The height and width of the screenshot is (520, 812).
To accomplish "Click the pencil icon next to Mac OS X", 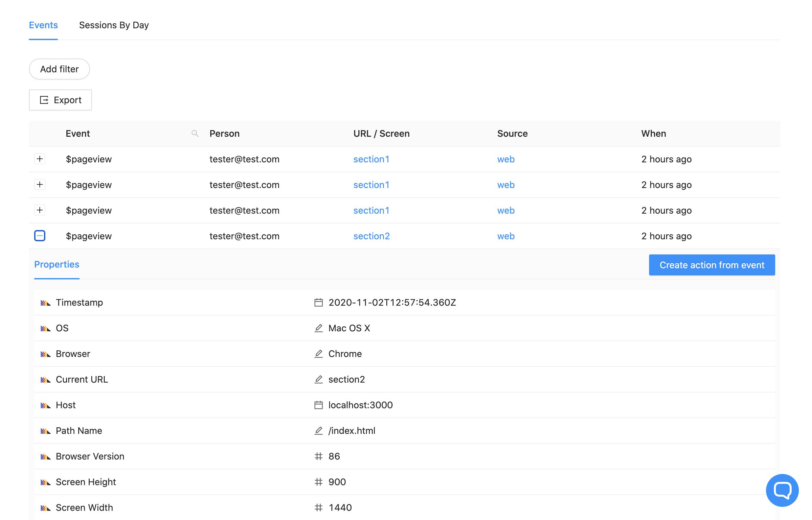I will tap(318, 328).
